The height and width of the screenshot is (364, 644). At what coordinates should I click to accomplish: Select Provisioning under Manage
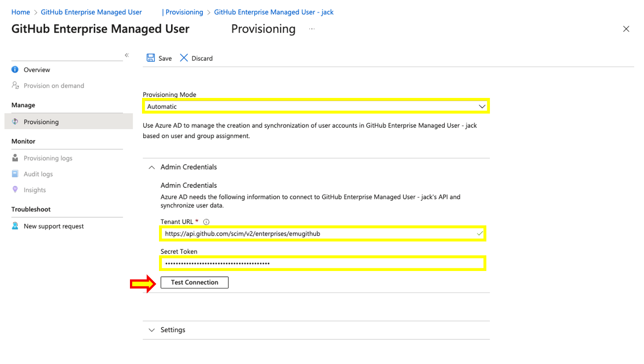point(69,122)
